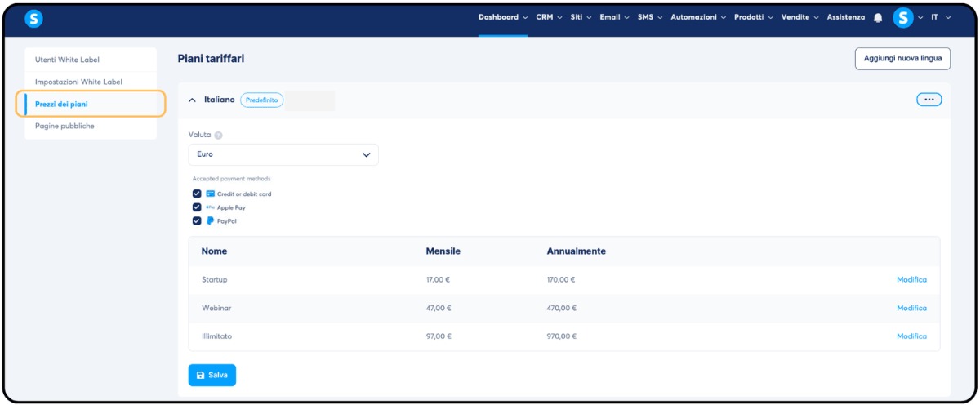The width and height of the screenshot is (980, 405).
Task: Click the Systeme logo in top-left corner
Action: 33,17
